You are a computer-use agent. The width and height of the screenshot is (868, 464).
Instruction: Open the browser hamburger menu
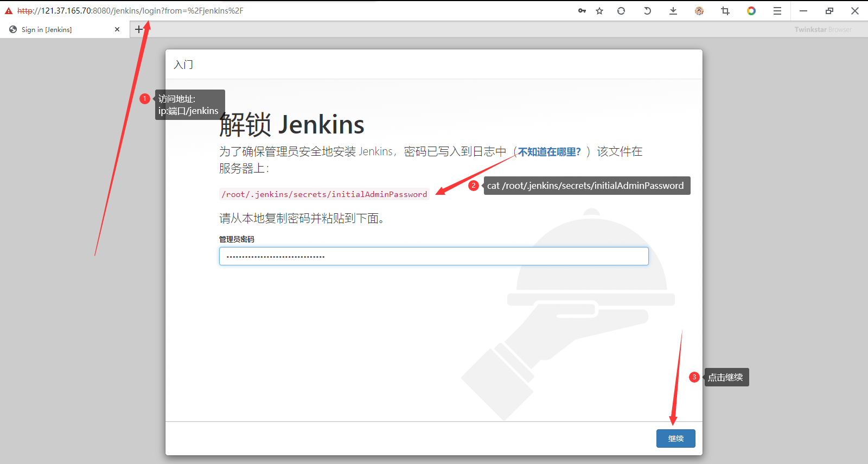(777, 11)
